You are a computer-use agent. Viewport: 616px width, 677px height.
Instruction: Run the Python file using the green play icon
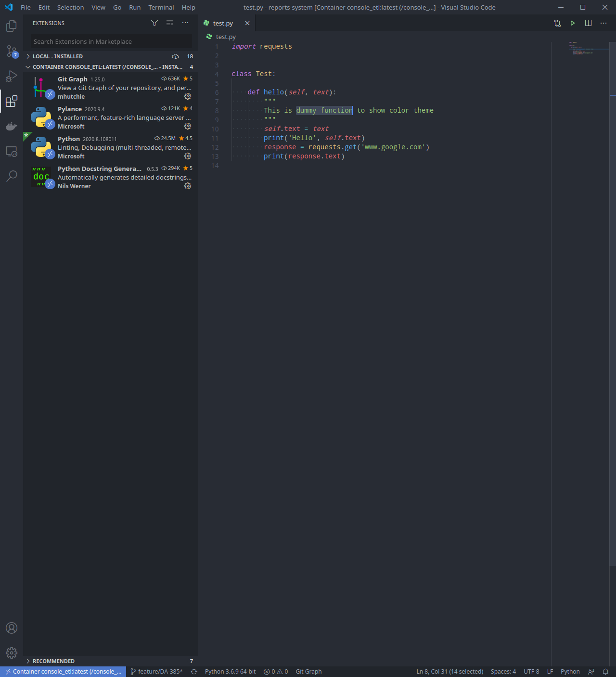point(572,23)
